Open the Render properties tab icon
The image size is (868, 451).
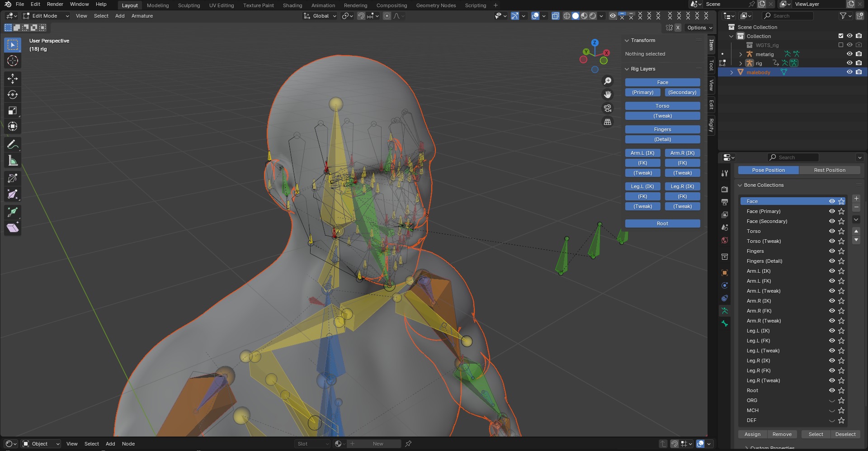[725, 189]
